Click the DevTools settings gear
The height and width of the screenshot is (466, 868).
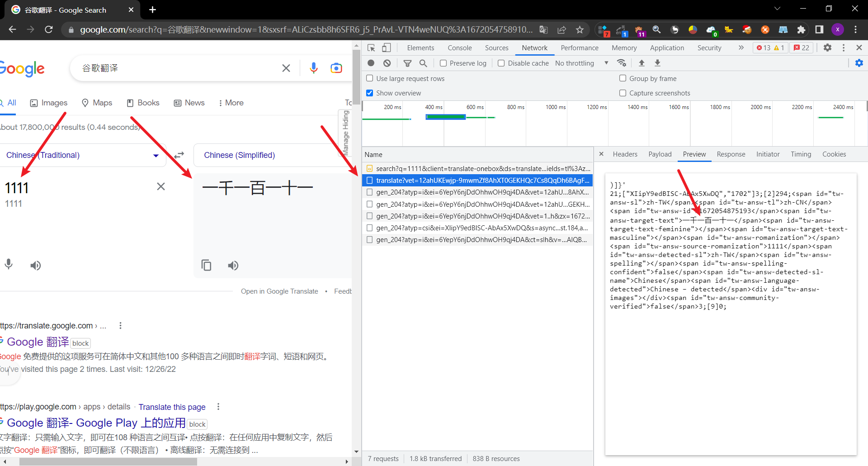coord(827,48)
